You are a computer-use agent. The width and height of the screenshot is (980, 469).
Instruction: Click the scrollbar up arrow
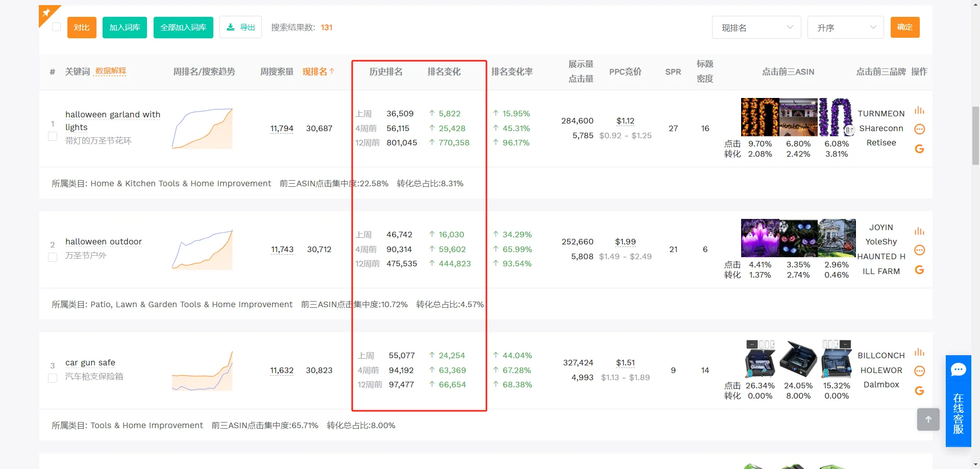(x=975, y=4)
